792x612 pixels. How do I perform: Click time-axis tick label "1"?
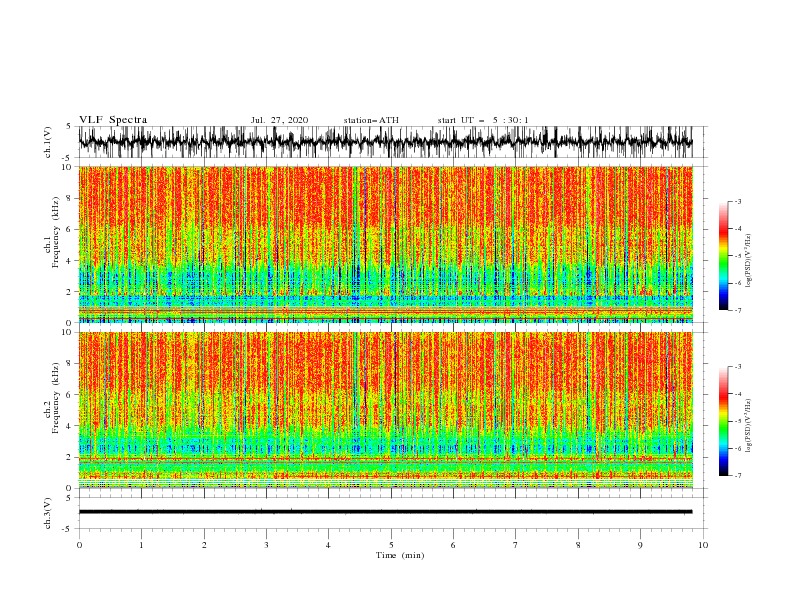tap(141, 545)
